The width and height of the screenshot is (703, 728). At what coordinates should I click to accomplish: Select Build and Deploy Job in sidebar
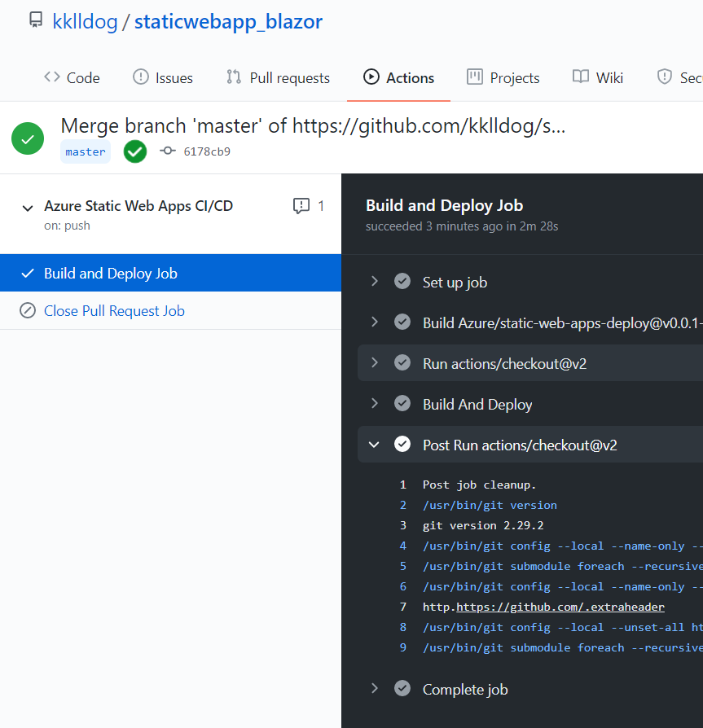(170, 273)
